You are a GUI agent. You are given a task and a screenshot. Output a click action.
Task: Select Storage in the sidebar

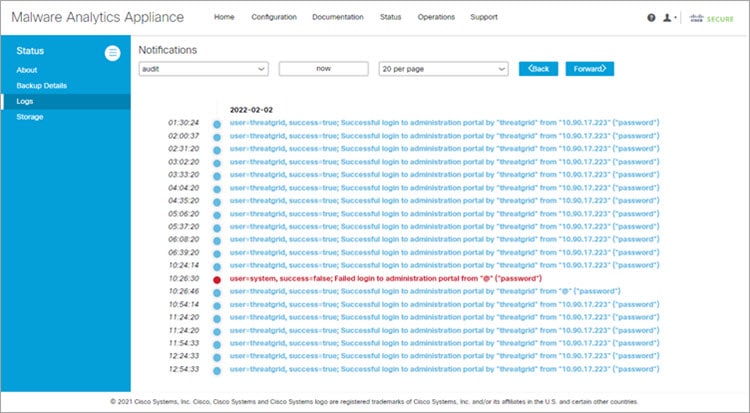pos(30,117)
